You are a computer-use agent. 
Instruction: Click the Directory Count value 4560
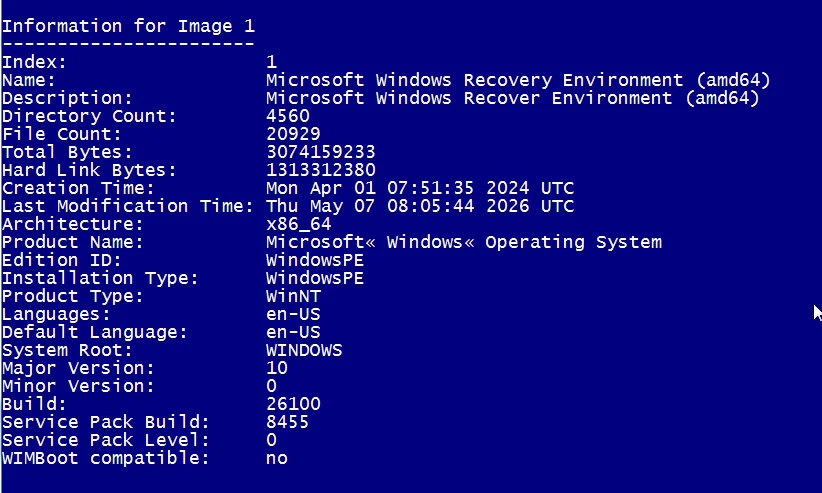click(x=288, y=116)
